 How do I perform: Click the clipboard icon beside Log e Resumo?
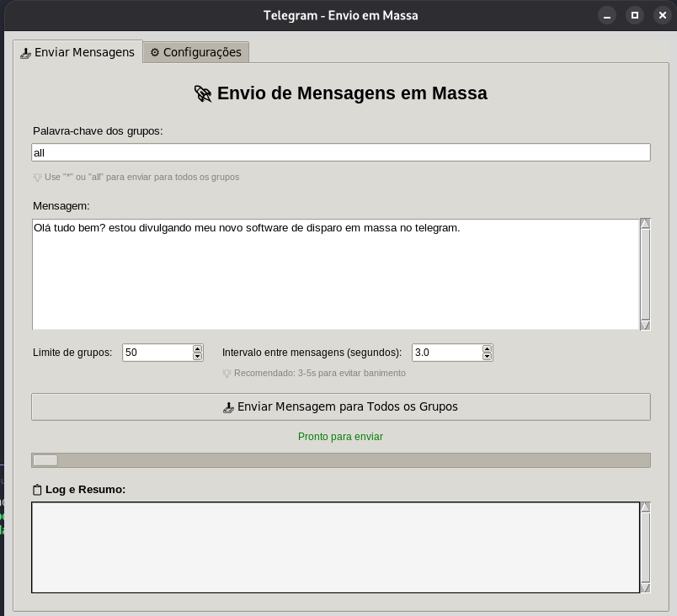(x=37, y=488)
